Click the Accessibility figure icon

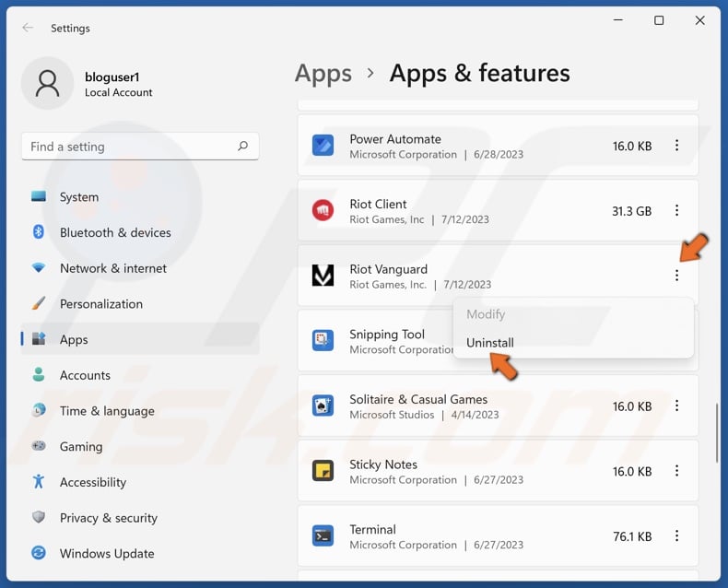tap(39, 482)
